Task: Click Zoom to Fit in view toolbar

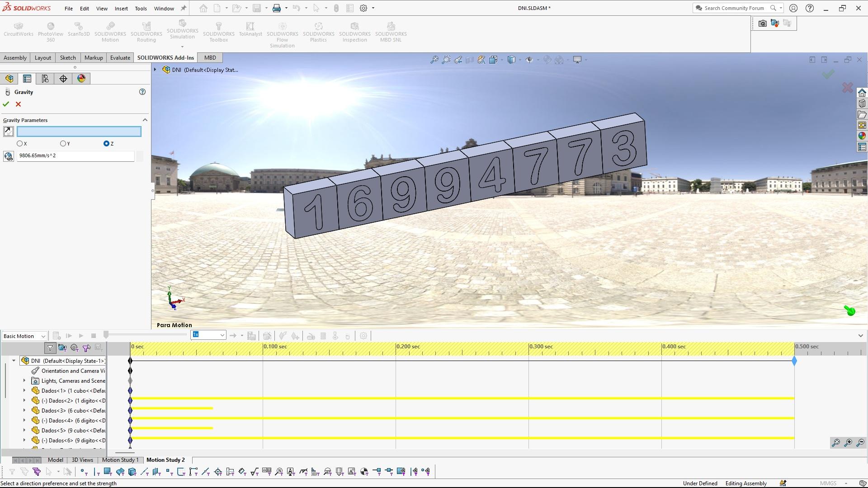Action: click(434, 60)
